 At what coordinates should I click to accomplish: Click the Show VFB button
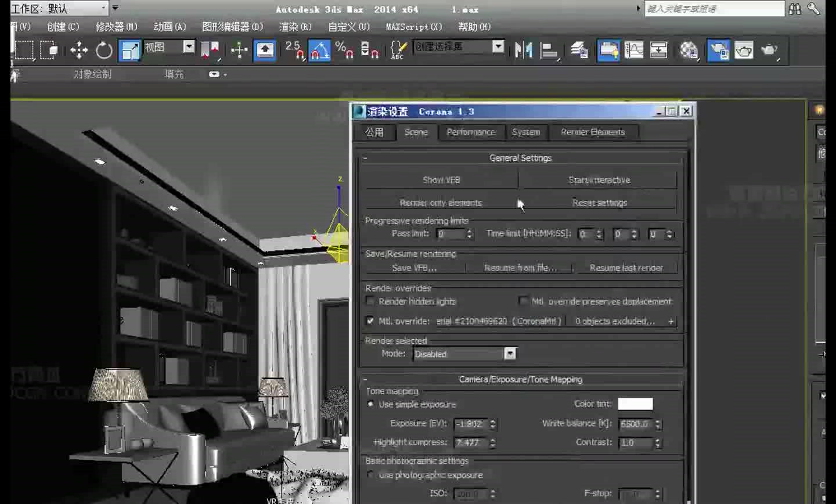(441, 180)
